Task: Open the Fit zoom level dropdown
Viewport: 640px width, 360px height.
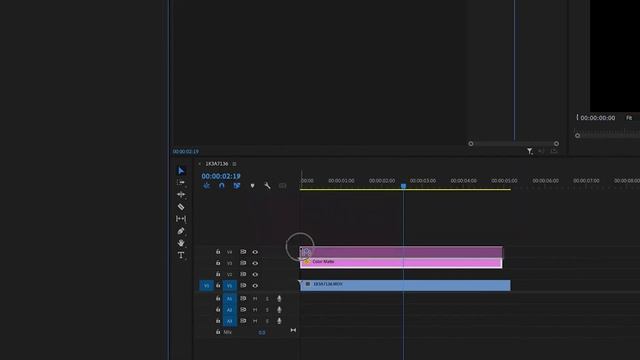Action: pyautogui.click(x=629, y=118)
